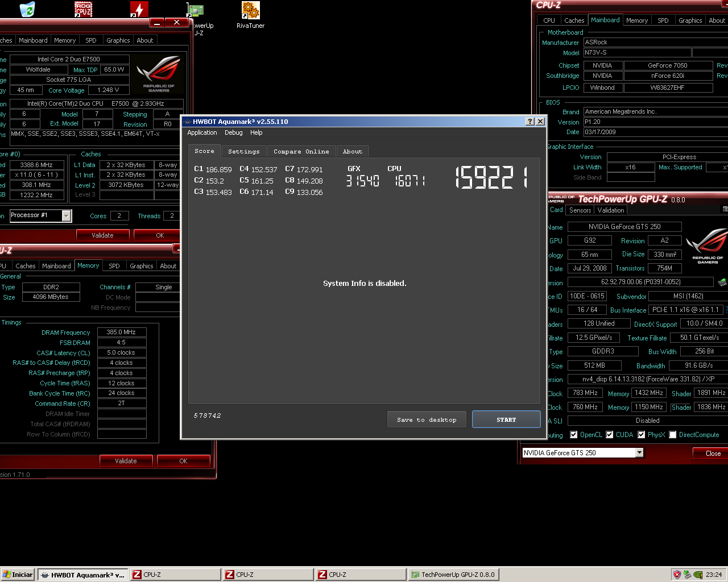The height and width of the screenshot is (582, 728).
Task: Select the CPU tab in right CPU-Z window
Action: tap(549, 20)
